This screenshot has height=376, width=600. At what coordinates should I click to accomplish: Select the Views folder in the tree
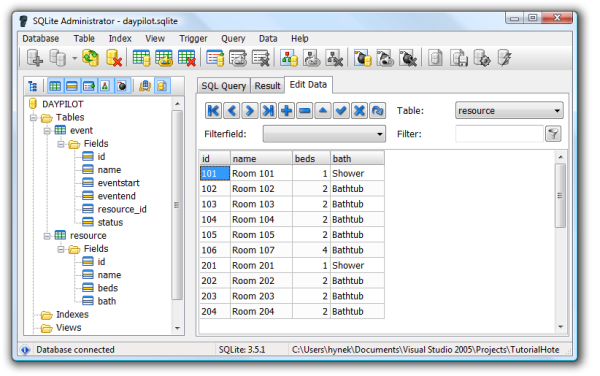click(x=68, y=328)
